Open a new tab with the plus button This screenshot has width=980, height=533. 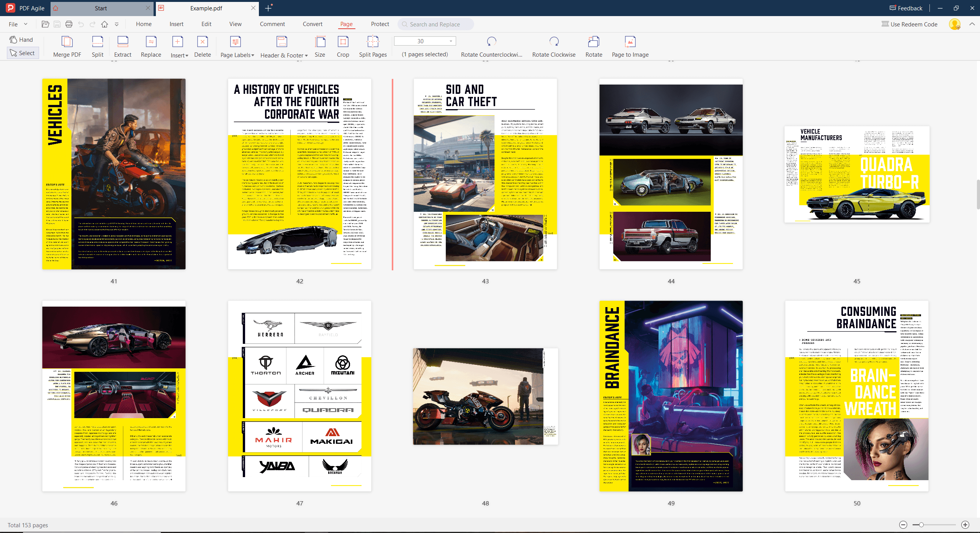tap(268, 8)
